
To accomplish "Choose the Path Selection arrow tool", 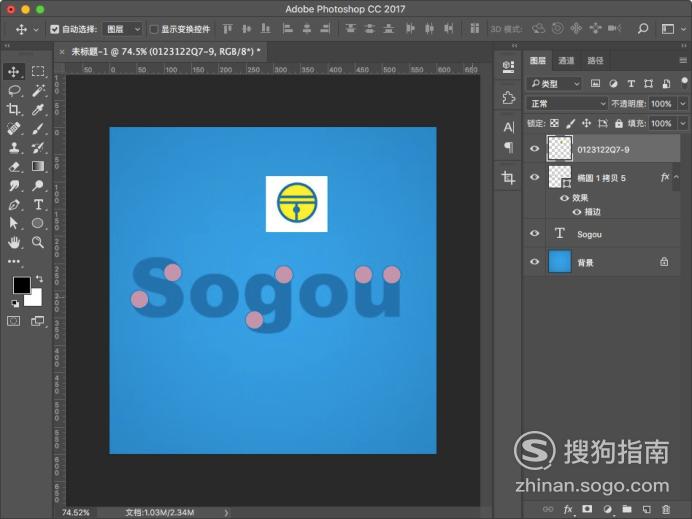I will click(14, 223).
